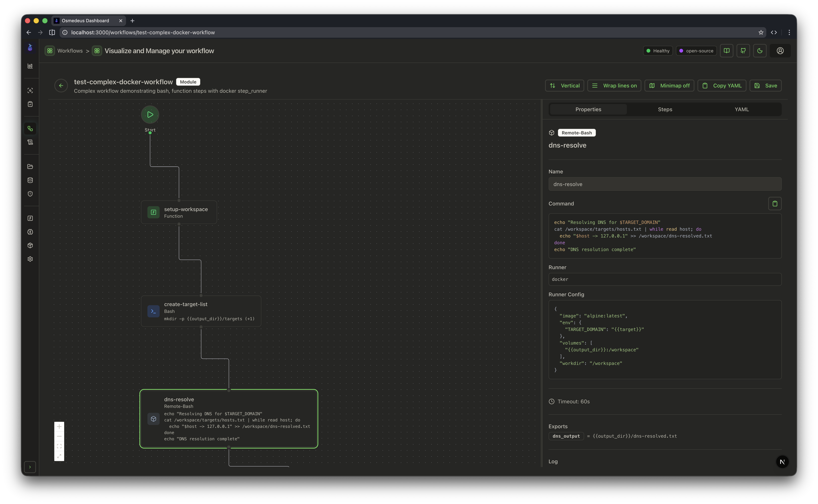Open settings gear at sidebar bottom

pos(30,259)
